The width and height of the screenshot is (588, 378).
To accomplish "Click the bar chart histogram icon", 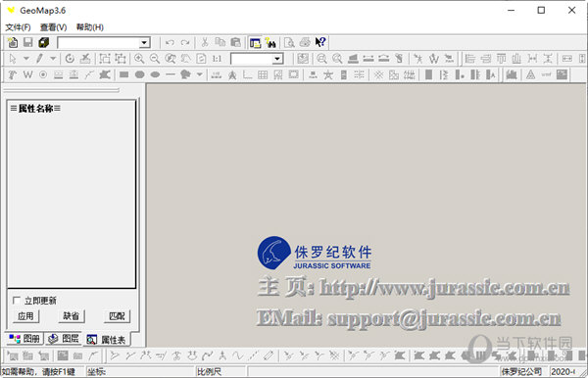I will coord(511,75).
